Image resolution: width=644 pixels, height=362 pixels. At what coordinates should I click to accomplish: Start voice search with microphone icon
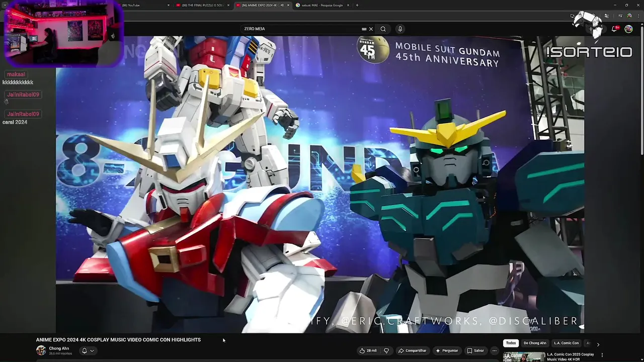click(400, 29)
